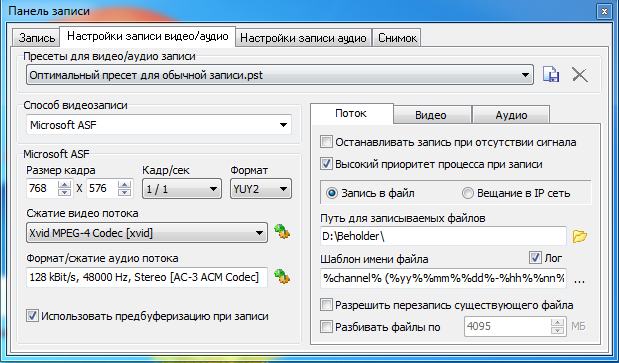The image size is (619, 363).
Task: Open the Снимок tab
Action: [x=397, y=38]
